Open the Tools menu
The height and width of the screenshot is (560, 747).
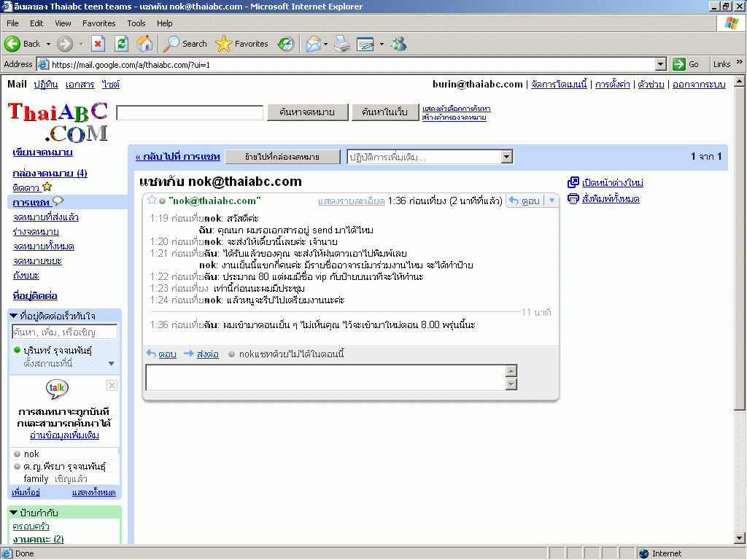click(x=136, y=23)
